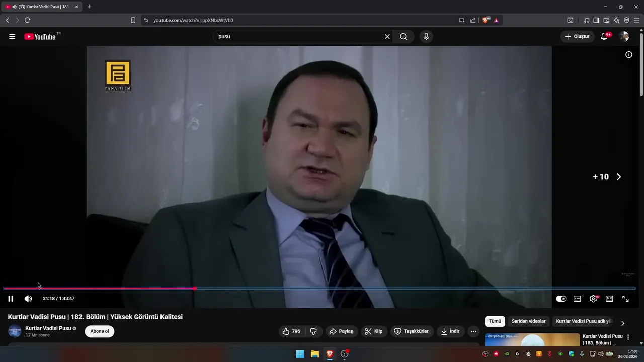Dislike the video with thumbs down

313,331
